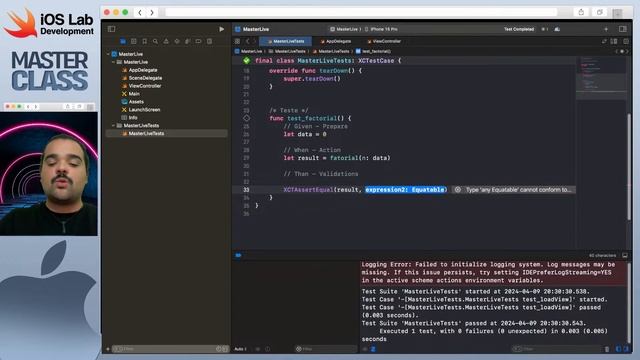Image resolution: width=640 pixels, height=360 pixels.
Task: Open the Find navigator magnifier icon
Action: [x=155, y=41]
